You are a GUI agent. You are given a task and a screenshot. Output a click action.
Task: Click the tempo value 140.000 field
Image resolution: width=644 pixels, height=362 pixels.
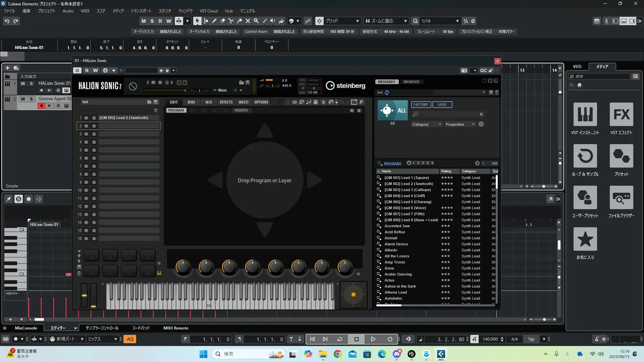point(490,339)
